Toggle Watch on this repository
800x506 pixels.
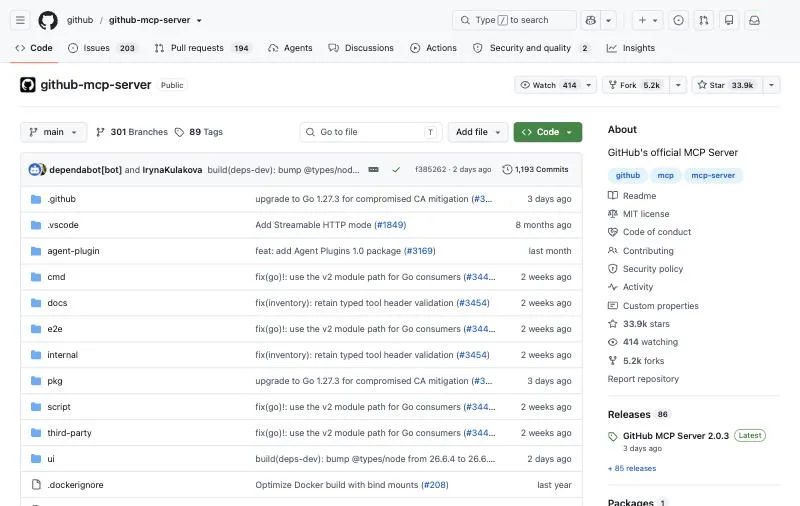[x=548, y=85]
